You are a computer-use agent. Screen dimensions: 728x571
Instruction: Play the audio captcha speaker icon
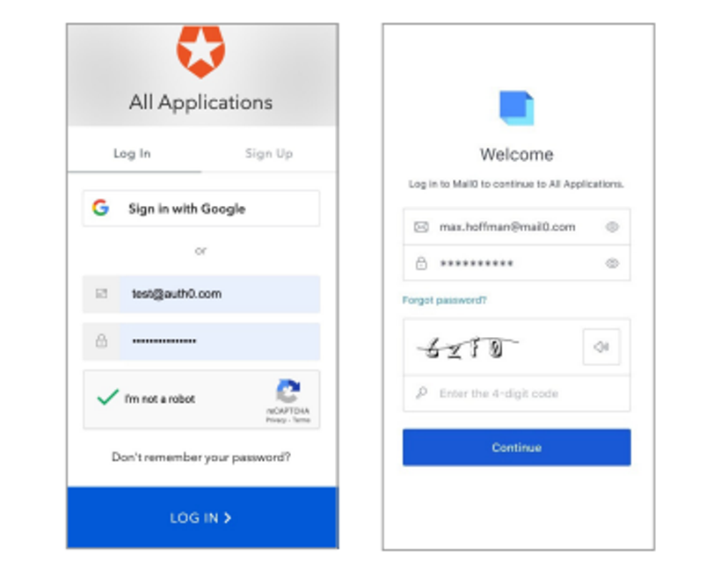(601, 347)
